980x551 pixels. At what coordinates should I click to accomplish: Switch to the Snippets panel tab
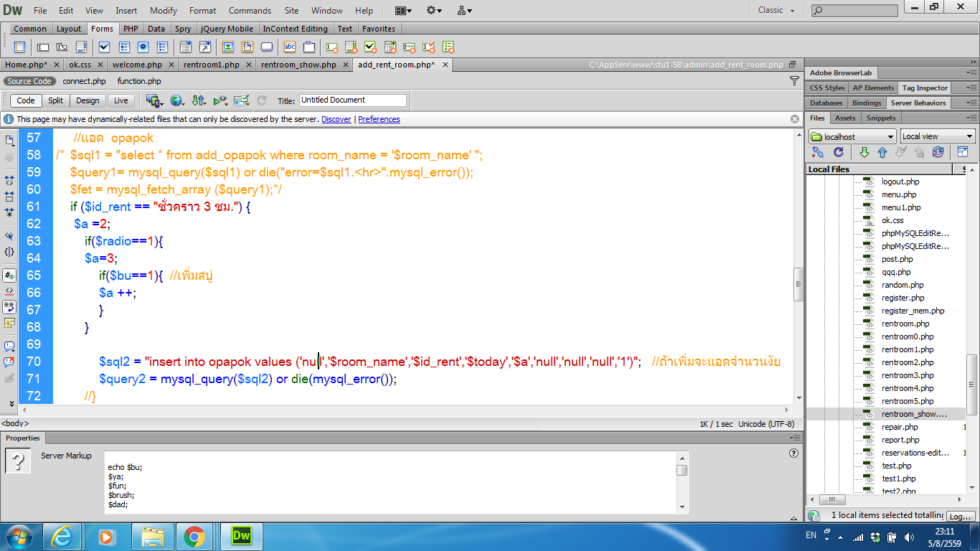coord(881,118)
